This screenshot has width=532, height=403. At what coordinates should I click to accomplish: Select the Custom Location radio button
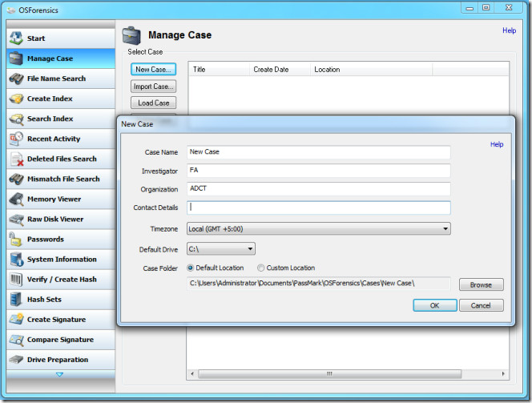pyautogui.click(x=260, y=268)
